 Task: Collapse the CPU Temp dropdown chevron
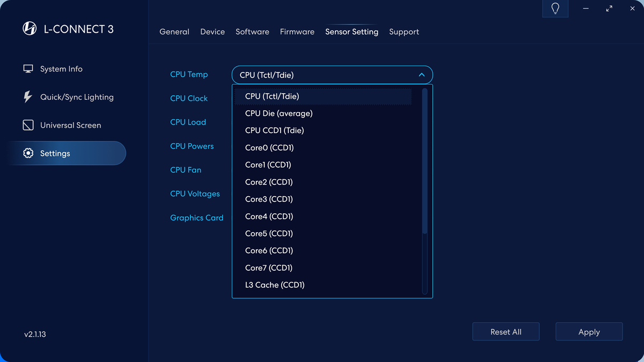(x=422, y=75)
